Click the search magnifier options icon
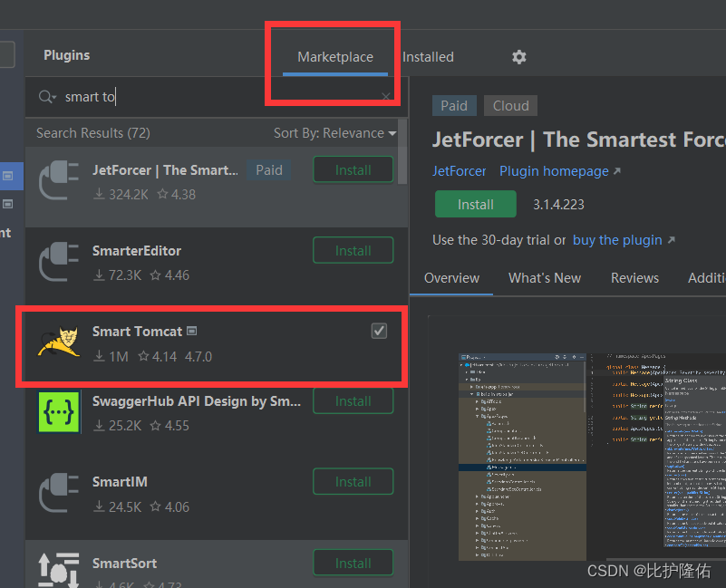The height and width of the screenshot is (588, 726). (47, 97)
